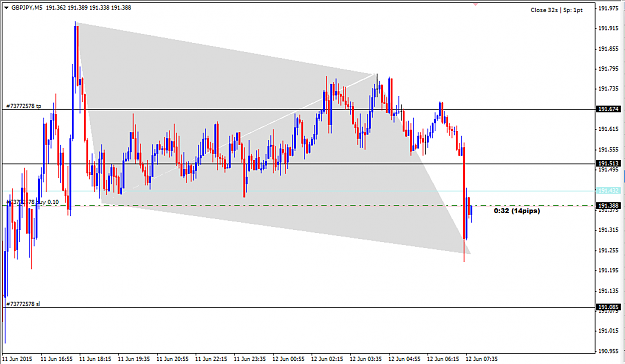Click the '12 Jun 02:15' time axis label
Image resolution: width=625 pixels, height=364 pixels.
327,359
